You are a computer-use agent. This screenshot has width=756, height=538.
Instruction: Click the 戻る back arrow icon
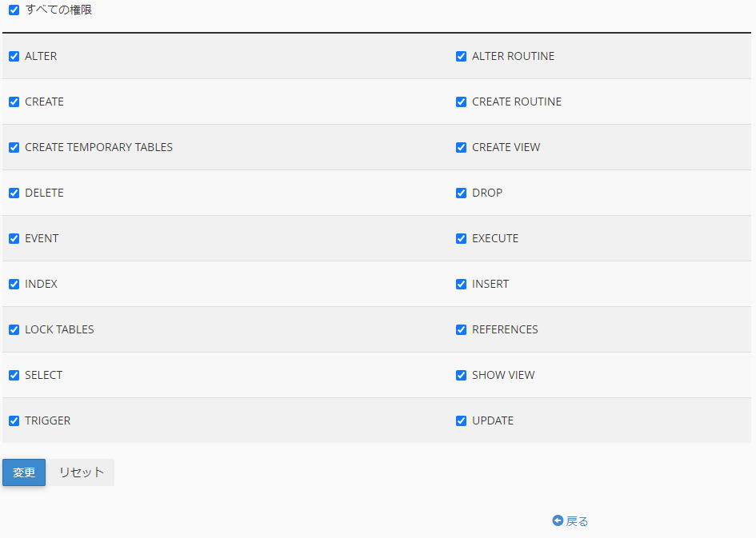[558, 520]
